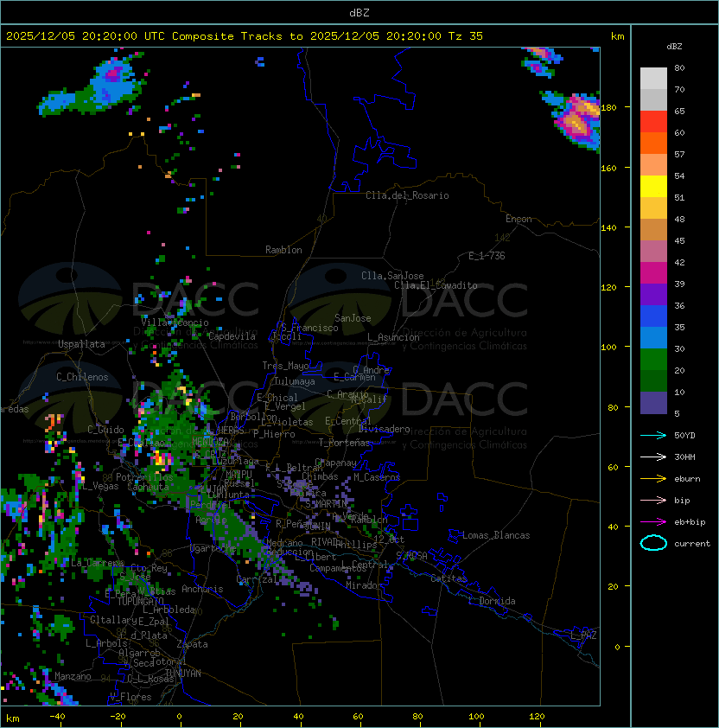The image size is (719, 728).
Task: Click the yellow eburn arrow in legend
Action: 653,479
